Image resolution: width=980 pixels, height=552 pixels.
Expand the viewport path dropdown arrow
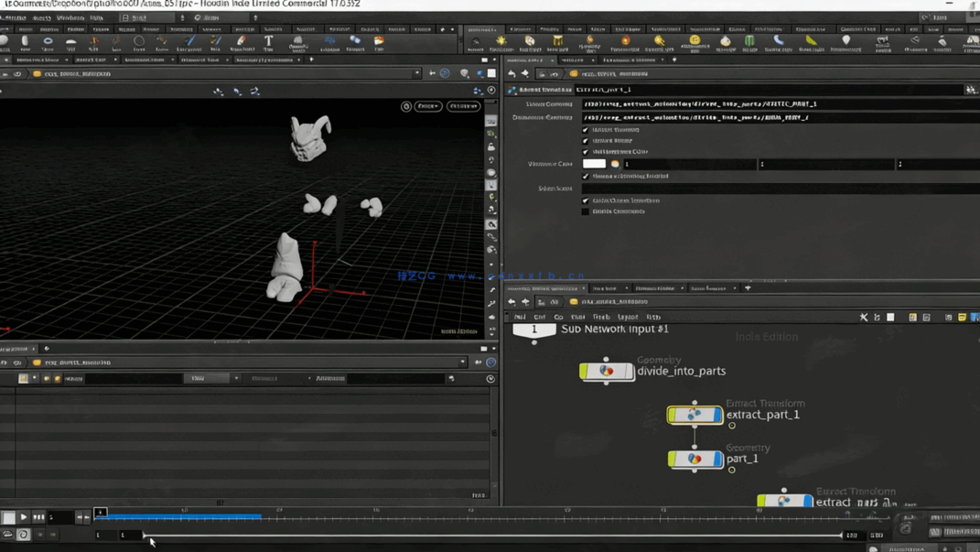click(x=417, y=73)
